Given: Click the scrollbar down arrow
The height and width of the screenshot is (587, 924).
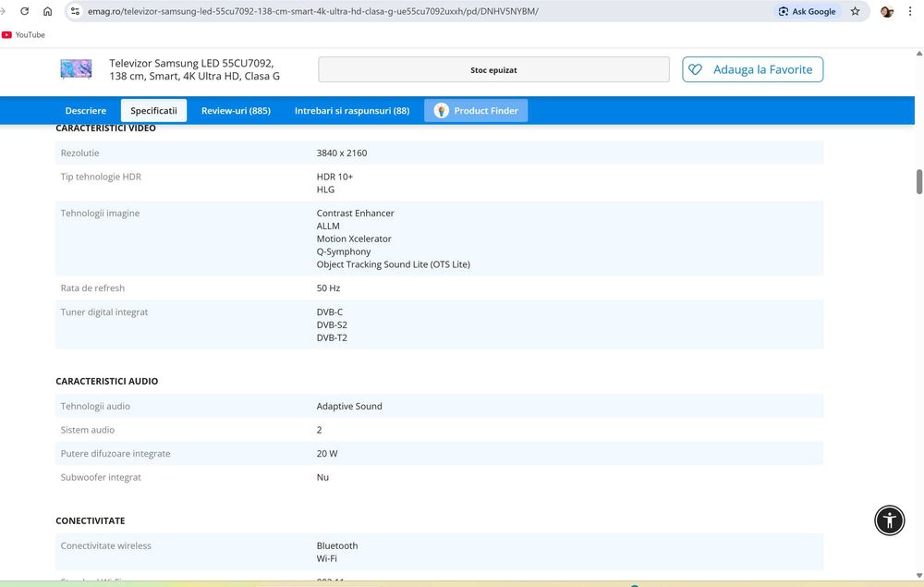Looking at the screenshot, I should 918,575.
